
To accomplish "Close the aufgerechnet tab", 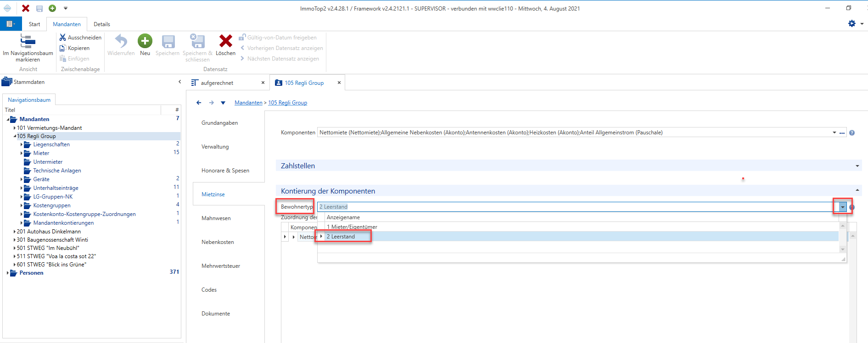I will click(263, 83).
